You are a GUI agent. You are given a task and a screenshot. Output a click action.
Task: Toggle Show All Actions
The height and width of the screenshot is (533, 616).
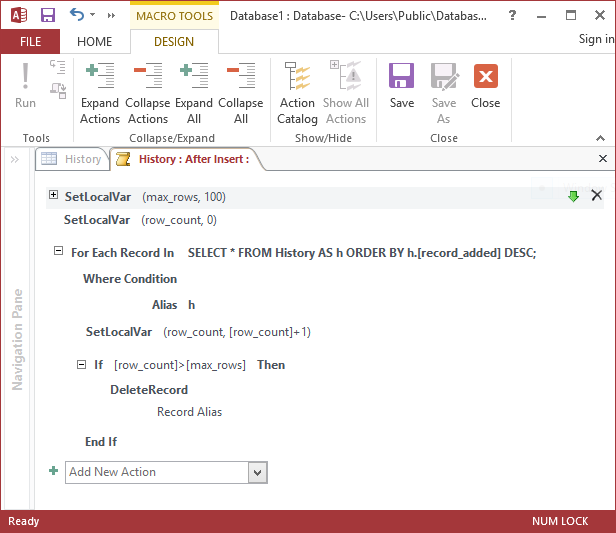346,93
